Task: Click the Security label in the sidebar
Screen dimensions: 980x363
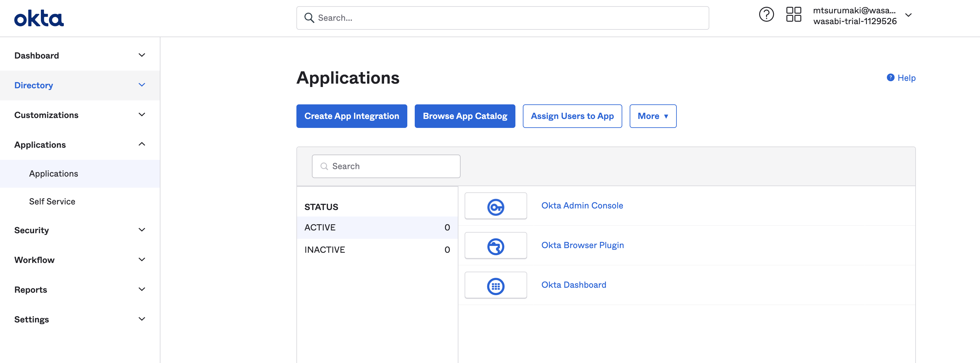Action: point(32,230)
